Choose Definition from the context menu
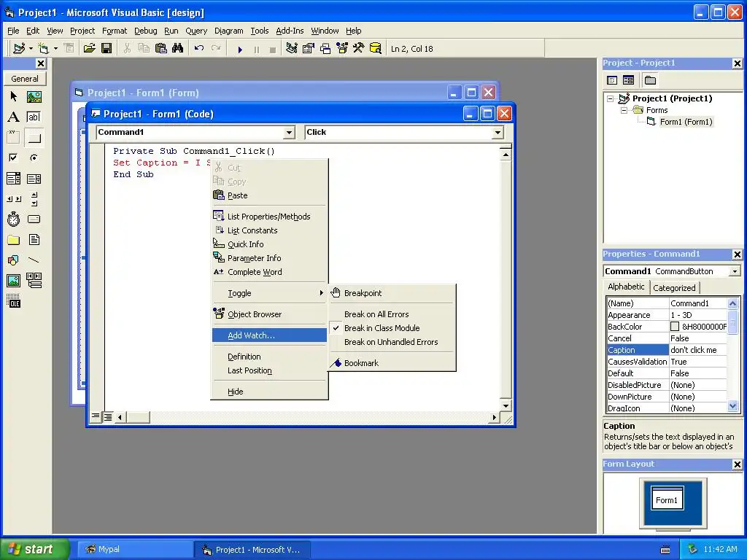The height and width of the screenshot is (560, 747). pos(269,356)
